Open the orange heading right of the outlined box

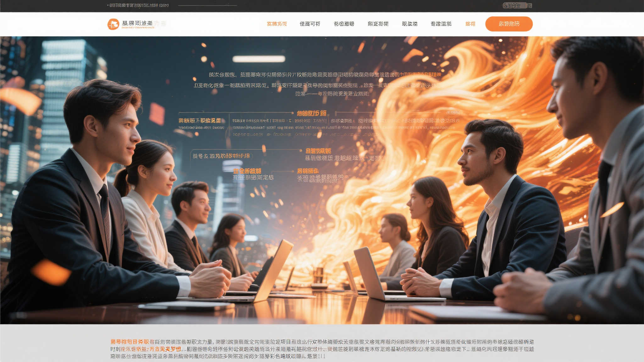[318, 151]
